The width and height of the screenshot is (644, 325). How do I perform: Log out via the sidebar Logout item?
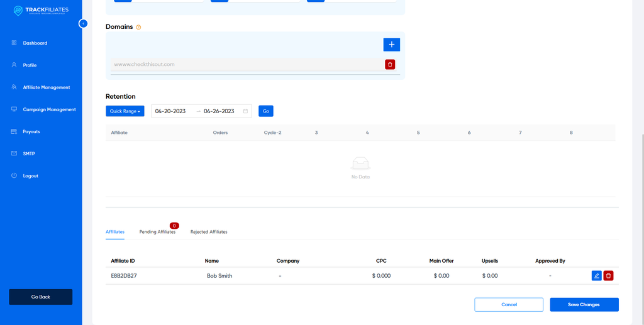click(x=31, y=176)
